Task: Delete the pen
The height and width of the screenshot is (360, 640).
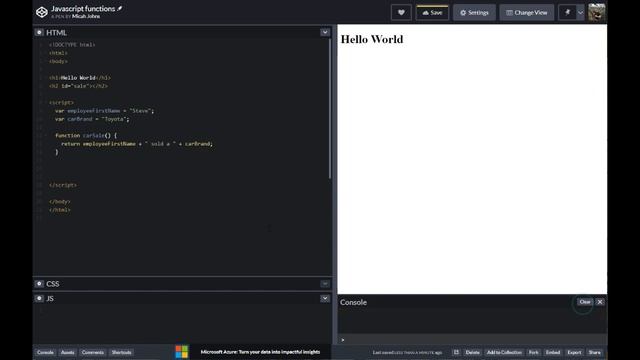Action: pyautogui.click(x=473, y=352)
